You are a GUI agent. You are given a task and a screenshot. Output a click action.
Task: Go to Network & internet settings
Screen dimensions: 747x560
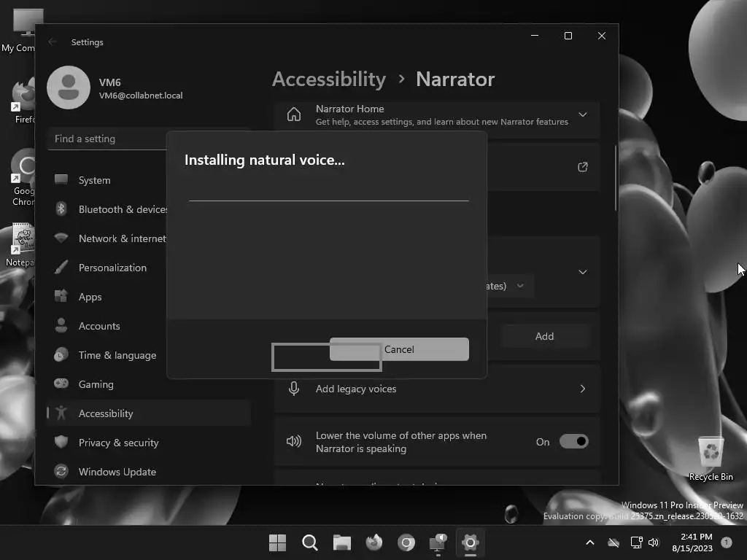click(149, 238)
